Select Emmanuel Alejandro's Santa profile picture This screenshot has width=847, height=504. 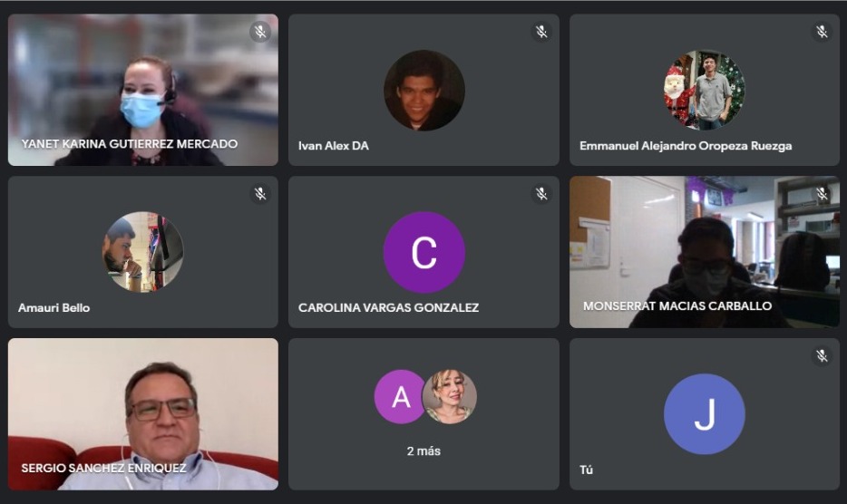click(x=705, y=91)
